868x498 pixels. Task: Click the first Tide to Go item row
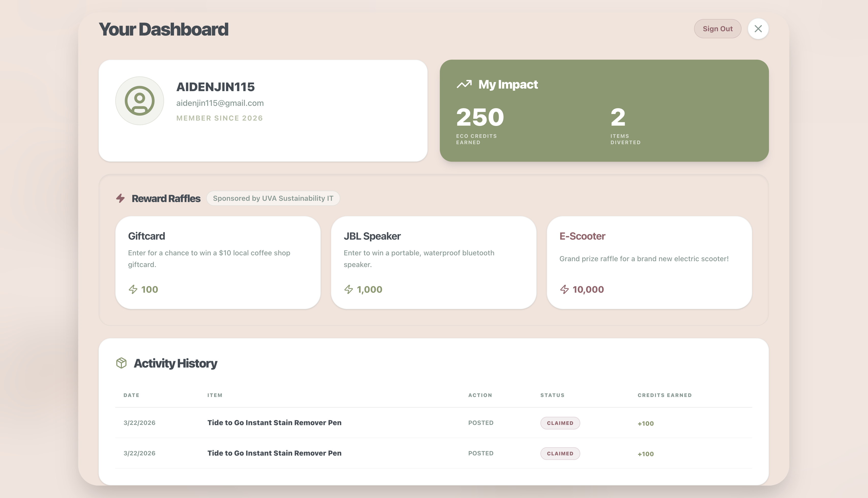pyautogui.click(x=274, y=422)
